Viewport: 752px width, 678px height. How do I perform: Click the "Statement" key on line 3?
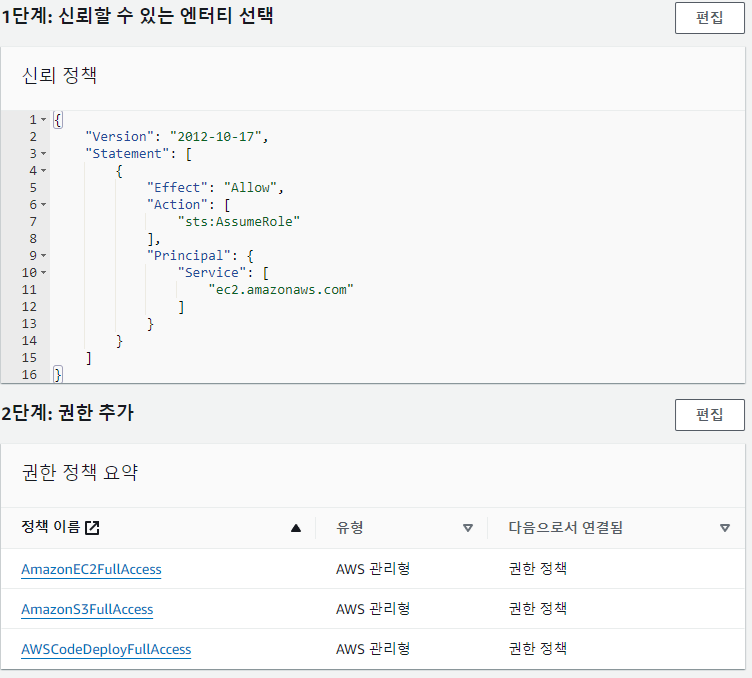pos(127,153)
